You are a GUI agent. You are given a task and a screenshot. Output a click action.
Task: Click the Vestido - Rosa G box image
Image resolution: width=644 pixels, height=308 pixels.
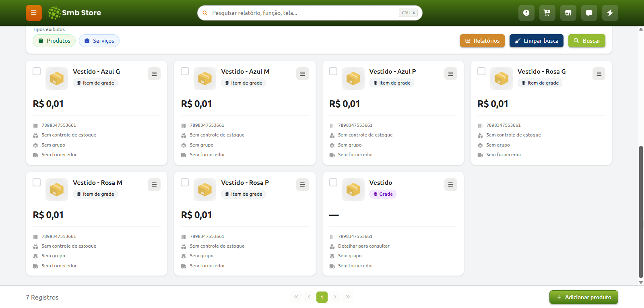coord(502,79)
